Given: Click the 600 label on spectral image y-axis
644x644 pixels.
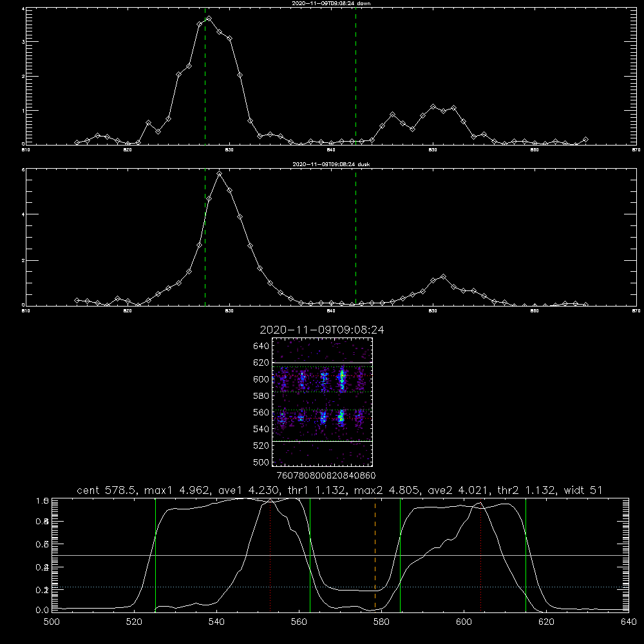Looking at the screenshot, I should pyautogui.click(x=261, y=379).
